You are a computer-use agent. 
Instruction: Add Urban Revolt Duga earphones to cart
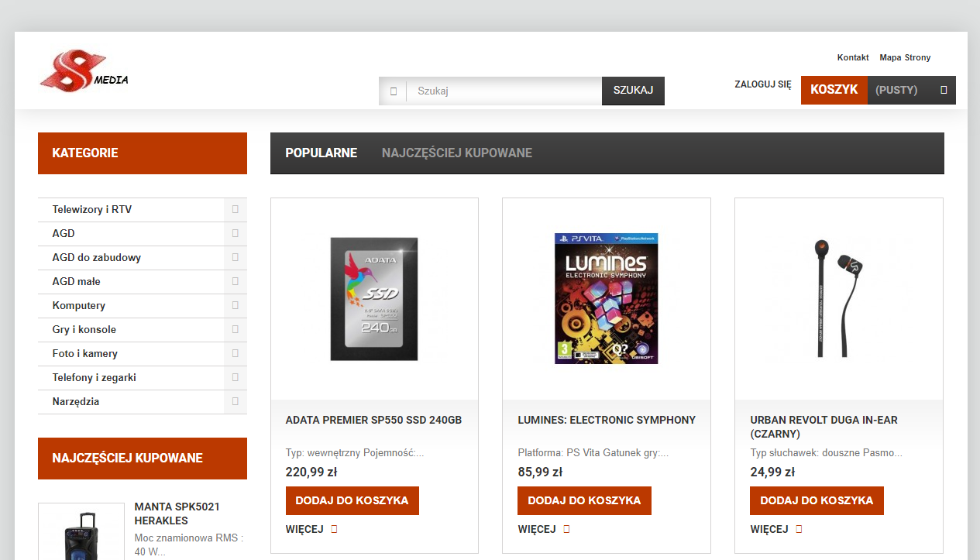pos(817,500)
